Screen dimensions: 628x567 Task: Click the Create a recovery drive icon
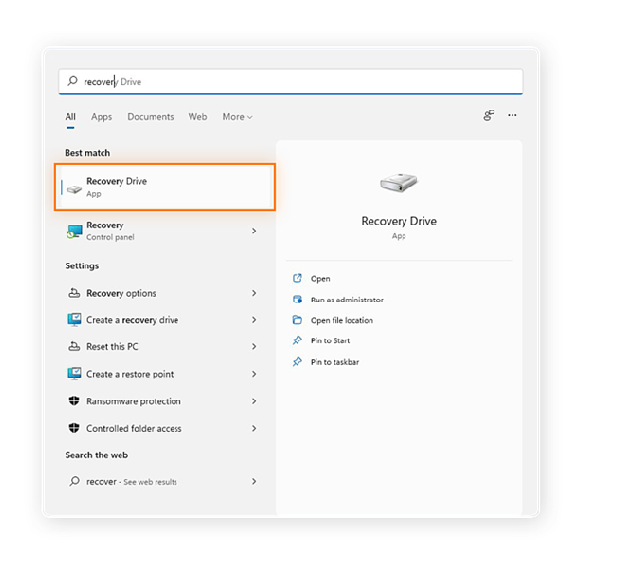[74, 320]
